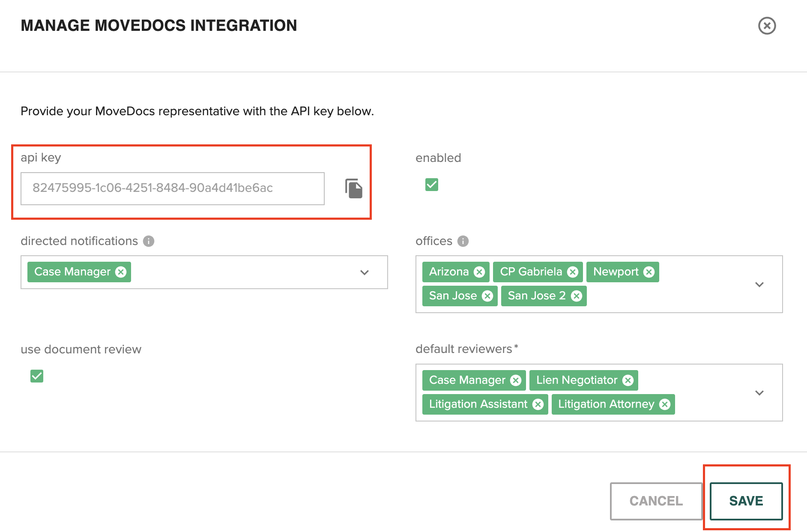Image resolution: width=807 pixels, height=532 pixels.
Task: Remove the Arizona office tag
Action: [479, 272]
